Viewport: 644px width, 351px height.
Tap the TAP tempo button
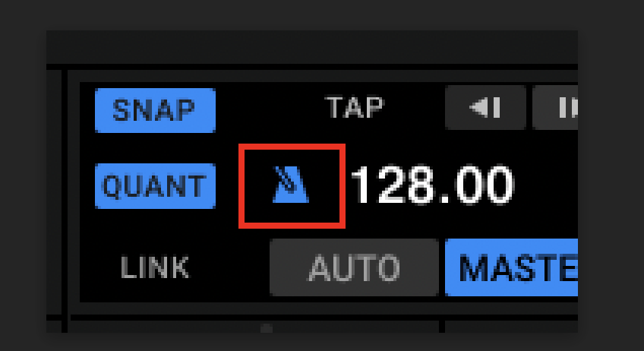coord(354,107)
